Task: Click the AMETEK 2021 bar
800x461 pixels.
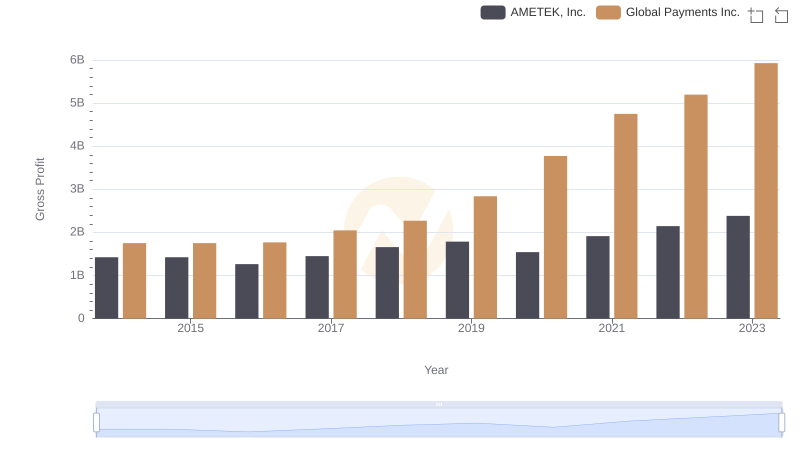Action: (597, 277)
